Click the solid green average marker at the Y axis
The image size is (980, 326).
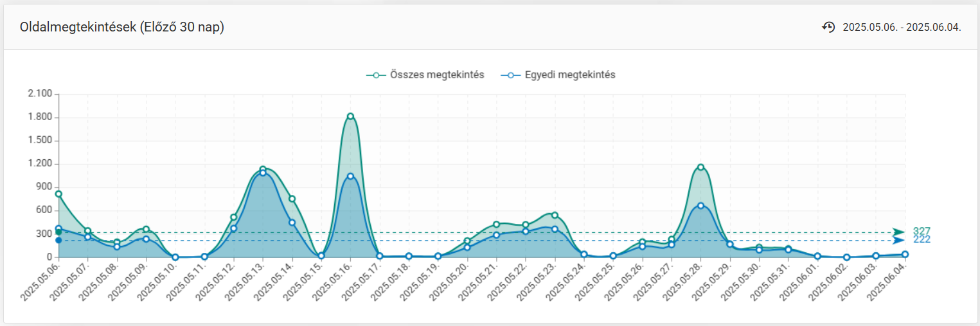tap(58, 232)
